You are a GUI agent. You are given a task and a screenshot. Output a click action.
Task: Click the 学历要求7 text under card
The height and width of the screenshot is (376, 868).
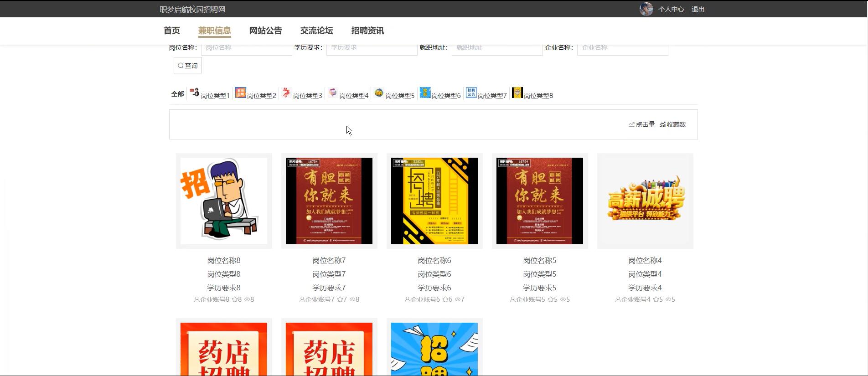point(329,288)
